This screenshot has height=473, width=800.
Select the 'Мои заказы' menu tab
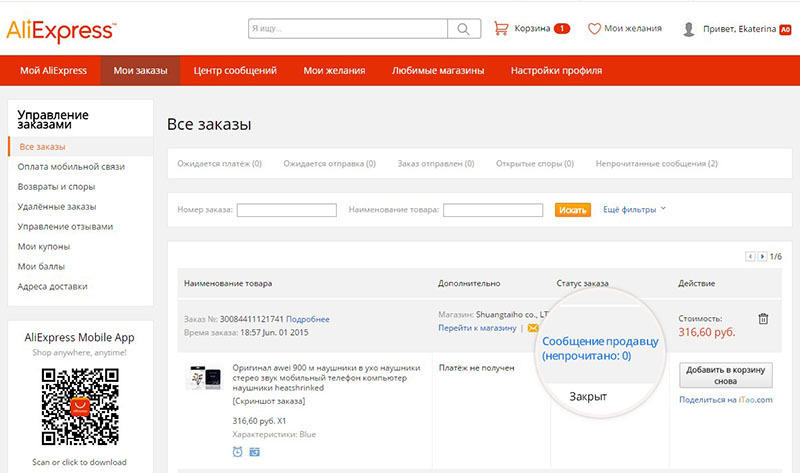140,70
